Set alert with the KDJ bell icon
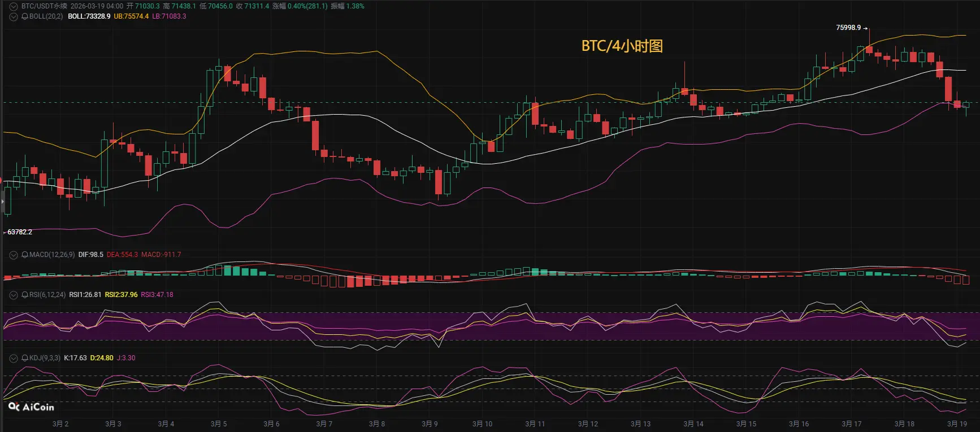 (x=25, y=358)
